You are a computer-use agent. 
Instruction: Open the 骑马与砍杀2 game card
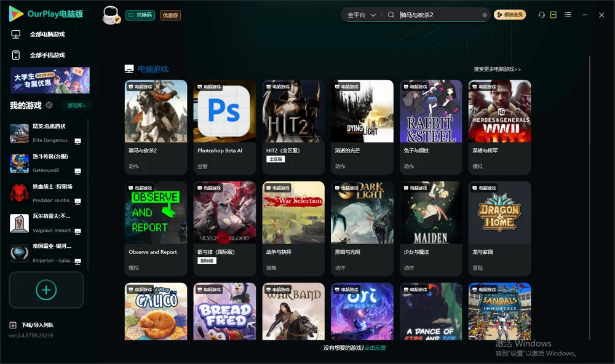point(156,127)
